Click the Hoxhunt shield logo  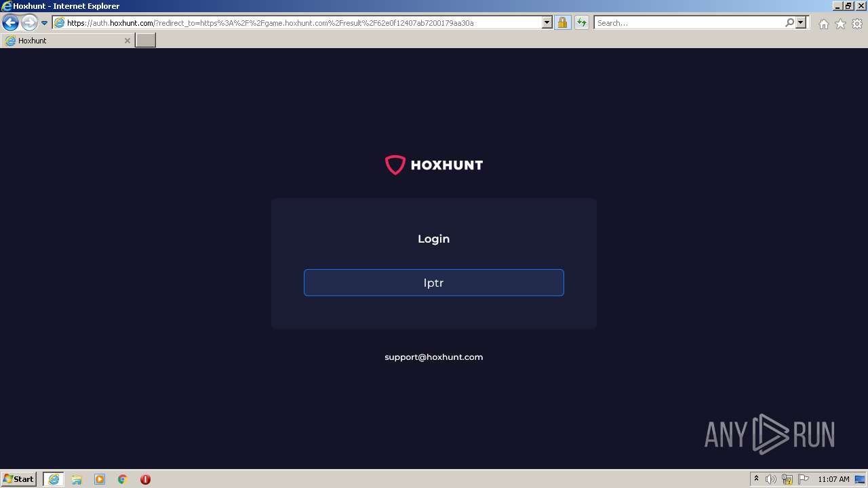[x=395, y=165]
